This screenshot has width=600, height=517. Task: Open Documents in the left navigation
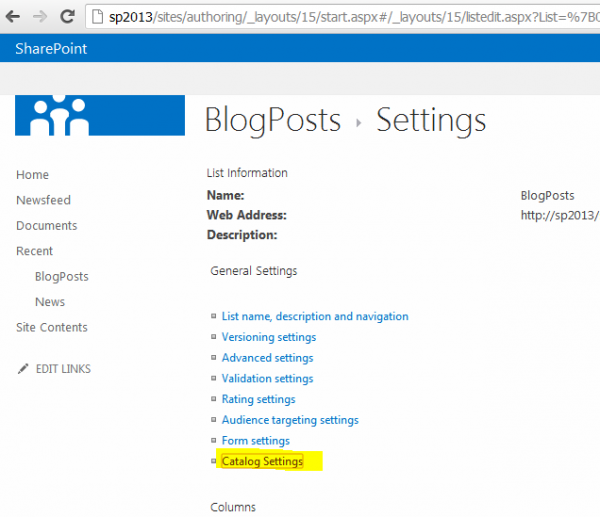pyautogui.click(x=46, y=226)
